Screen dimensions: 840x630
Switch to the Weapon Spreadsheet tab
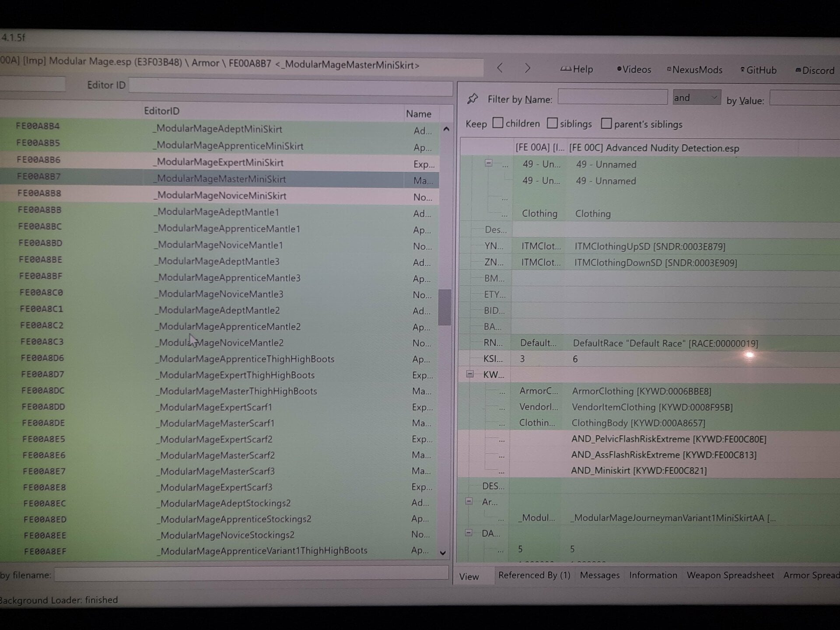[x=730, y=575]
